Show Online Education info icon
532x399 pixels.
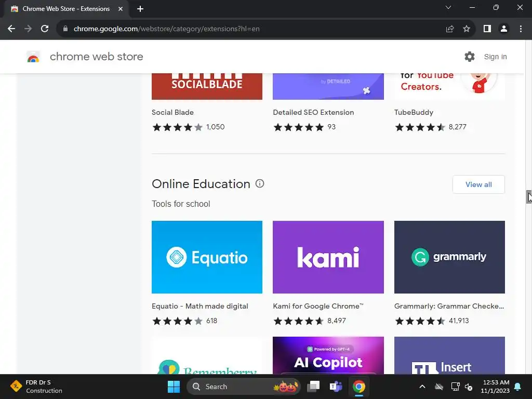click(x=260, y=183)
